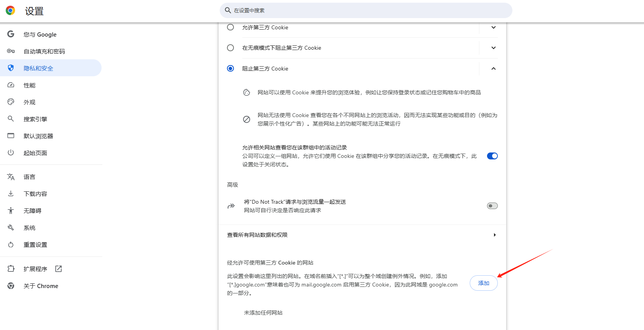Click the blocked circle icon in description
Viewport: 644px width, 330px height.
pyautogui.click(x=247, y=119)
